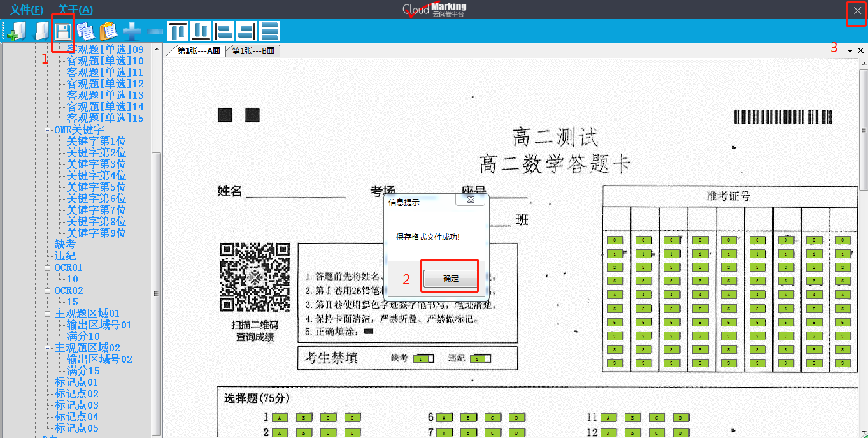Click the blue minus remove icon
The image size is (868, 438).
point(154,31)
